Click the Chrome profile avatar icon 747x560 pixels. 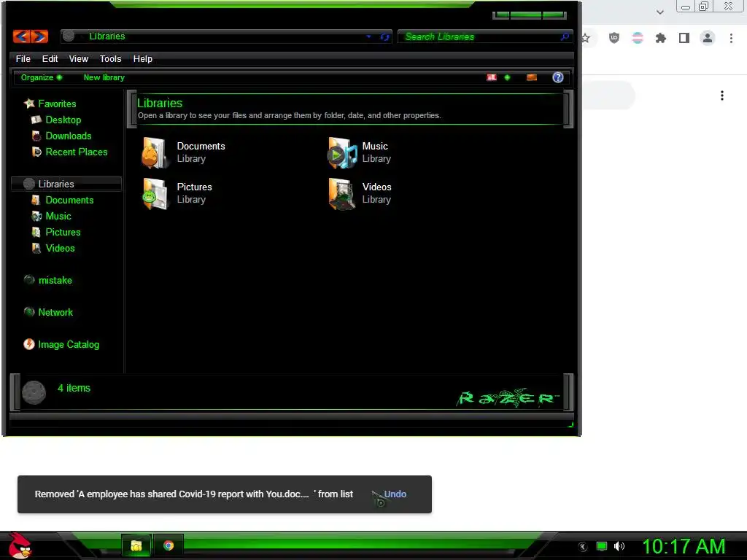click(x=708, y=38)
